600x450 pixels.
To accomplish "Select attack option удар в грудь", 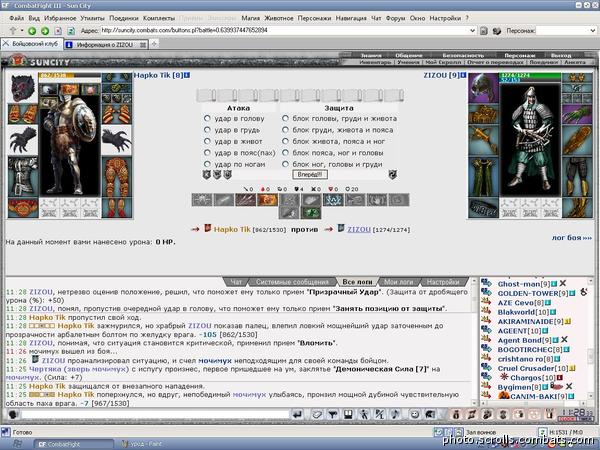I will [207, 130].
